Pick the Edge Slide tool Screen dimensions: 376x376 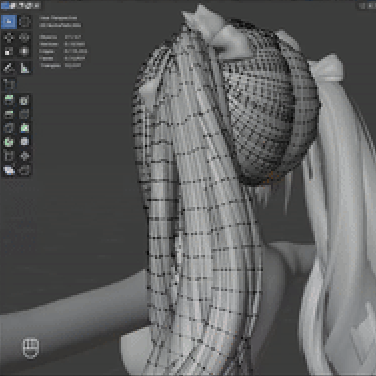9,156
